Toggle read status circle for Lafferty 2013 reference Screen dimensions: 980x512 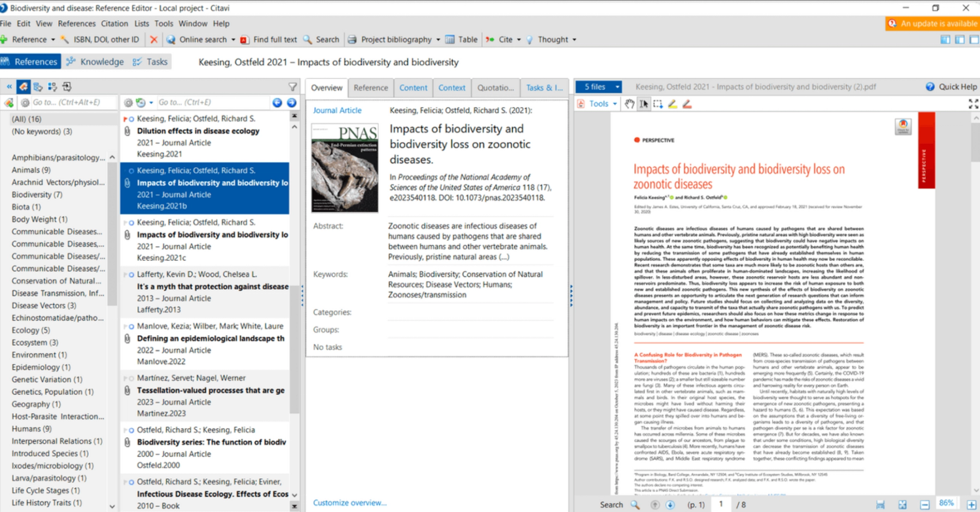point(131,275)
